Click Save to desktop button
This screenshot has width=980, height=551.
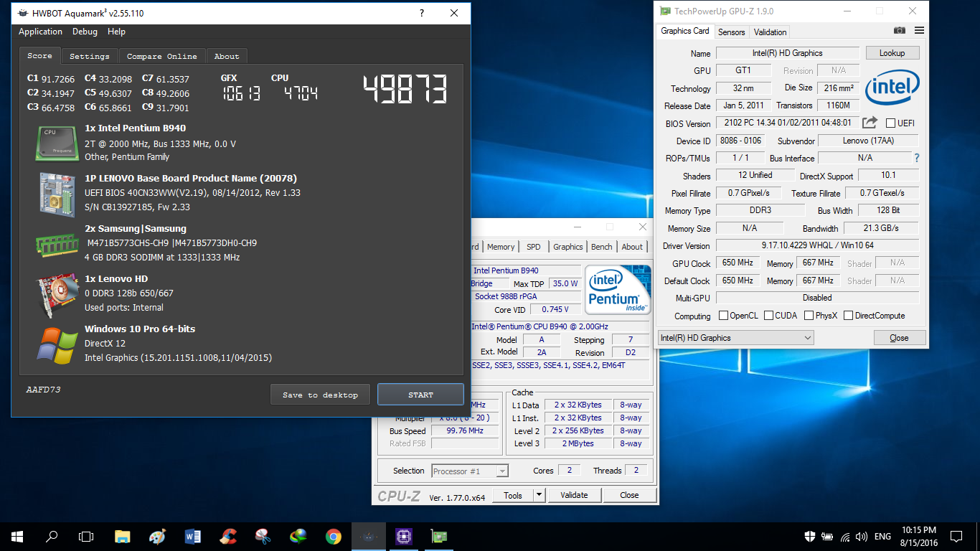(320, 395)
